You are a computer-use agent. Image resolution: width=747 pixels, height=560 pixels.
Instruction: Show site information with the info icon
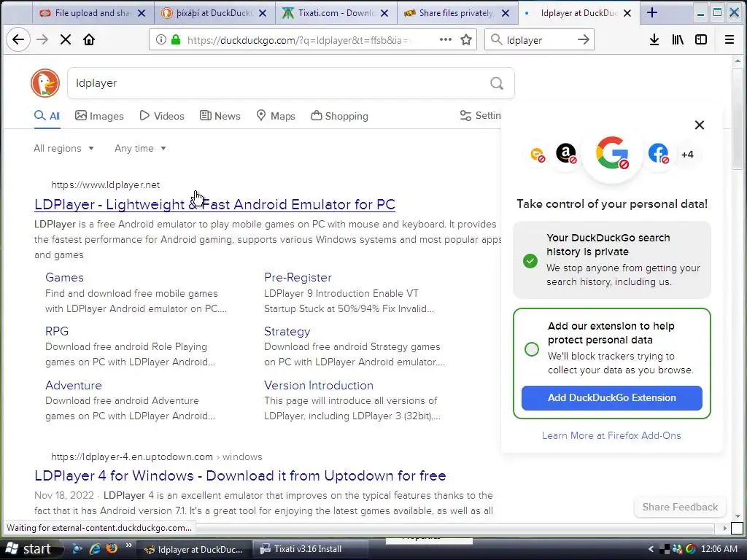click(x=161, y=39)
